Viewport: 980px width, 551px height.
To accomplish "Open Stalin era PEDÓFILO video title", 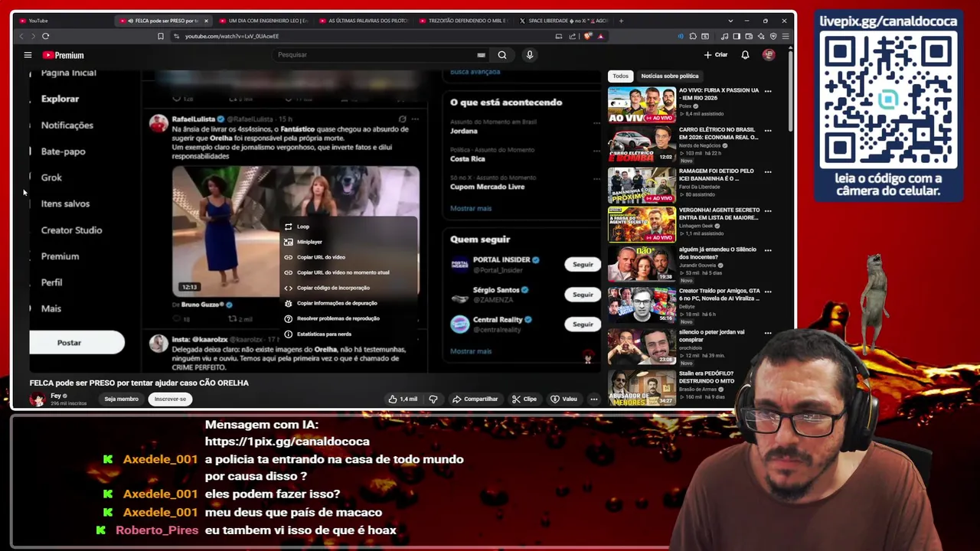I will coord(707,377).
